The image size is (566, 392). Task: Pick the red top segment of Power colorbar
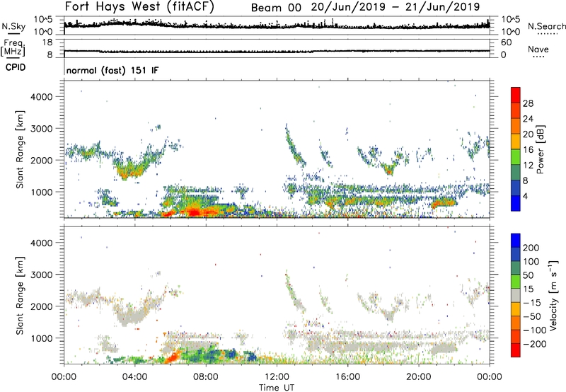click(516, 95)
